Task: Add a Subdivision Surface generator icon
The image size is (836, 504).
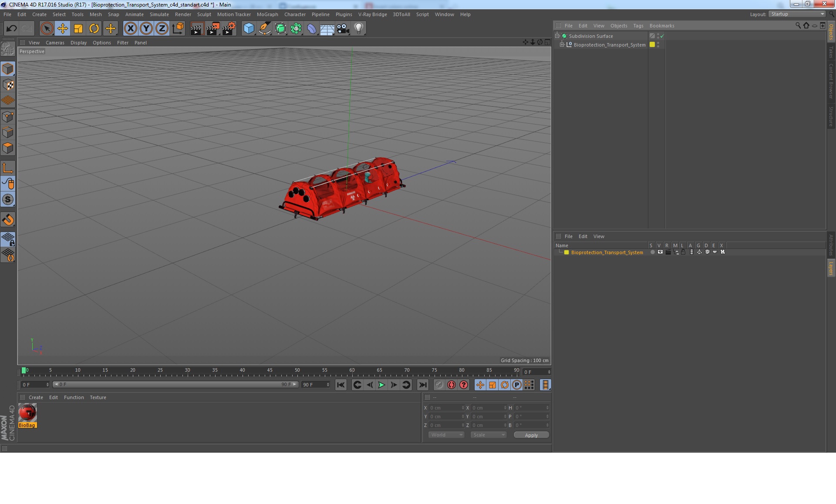Action: tap(280, 29)
